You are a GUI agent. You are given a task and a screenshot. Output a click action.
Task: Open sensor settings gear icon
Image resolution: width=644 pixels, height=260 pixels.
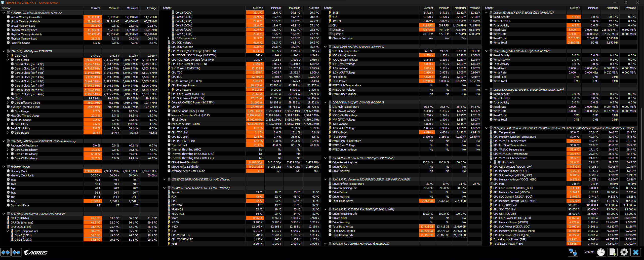[x=624, y=252]
